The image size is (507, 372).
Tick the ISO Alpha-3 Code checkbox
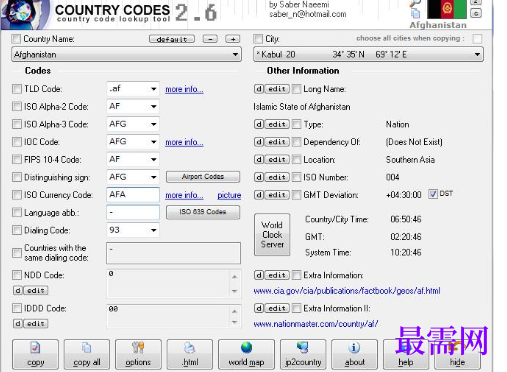tap(17, 124)
